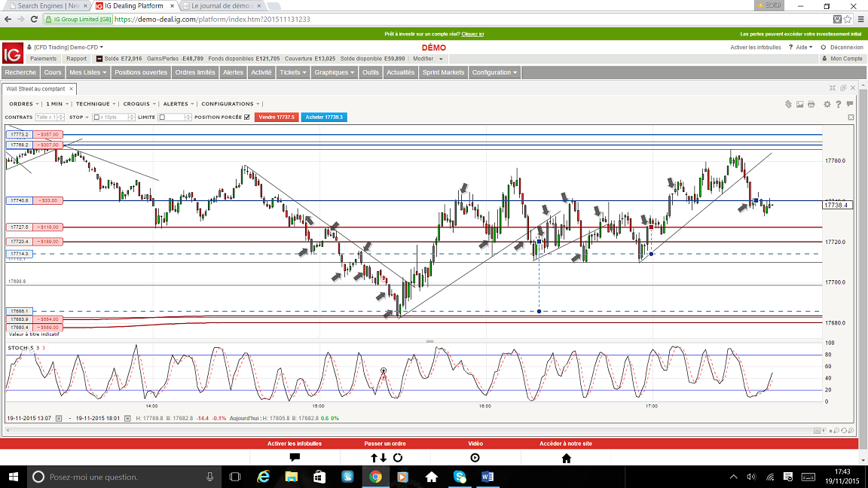Click home icon under Accéder à notre site
The width and height of the screenshot is (868, 488).
coord(567,458)
